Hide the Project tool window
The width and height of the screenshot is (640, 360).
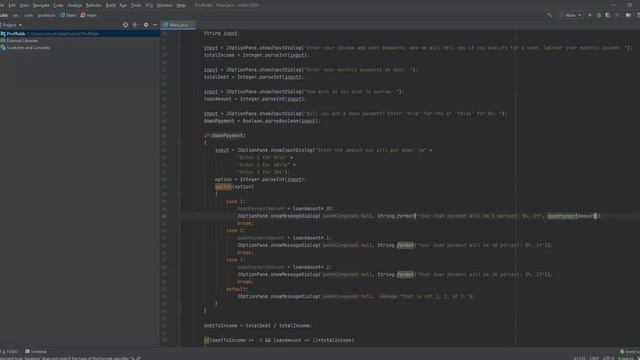155,25
